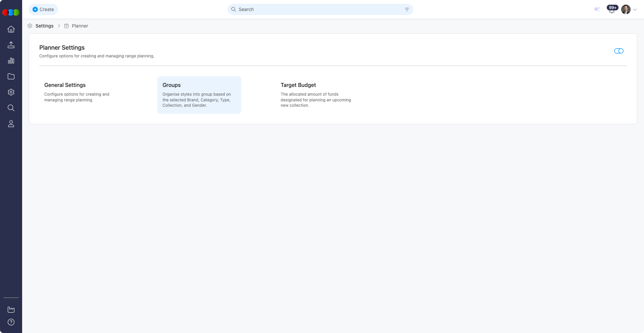The image size is (644, 333).
Task: Open the Settings gear in sidebar
Action: click(11, 92)
